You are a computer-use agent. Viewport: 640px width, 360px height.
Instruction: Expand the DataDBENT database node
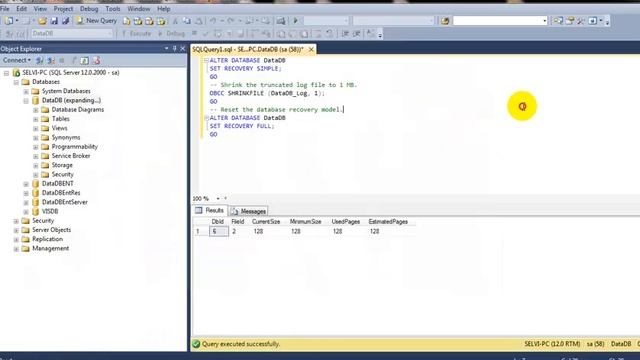[26, 184]
